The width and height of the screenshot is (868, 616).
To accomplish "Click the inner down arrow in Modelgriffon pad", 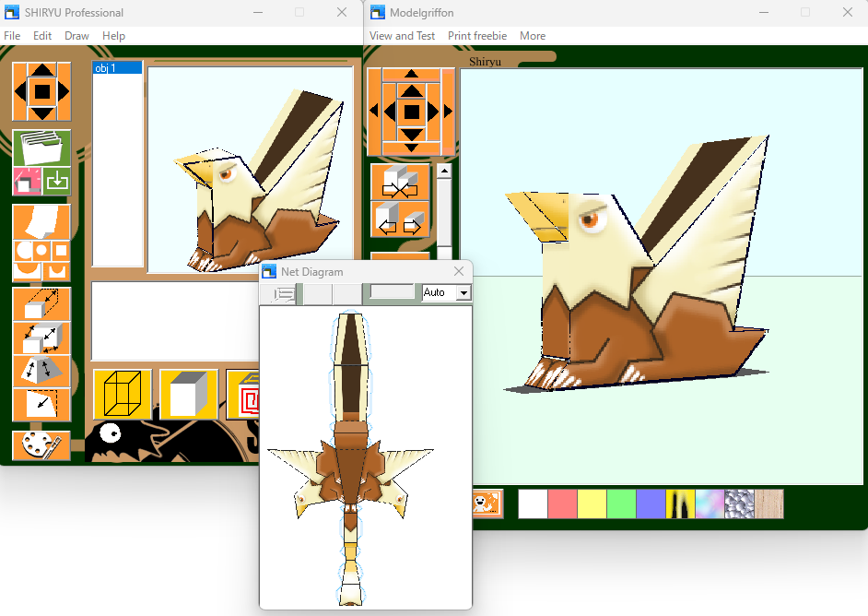I will [x=411, y=134].
